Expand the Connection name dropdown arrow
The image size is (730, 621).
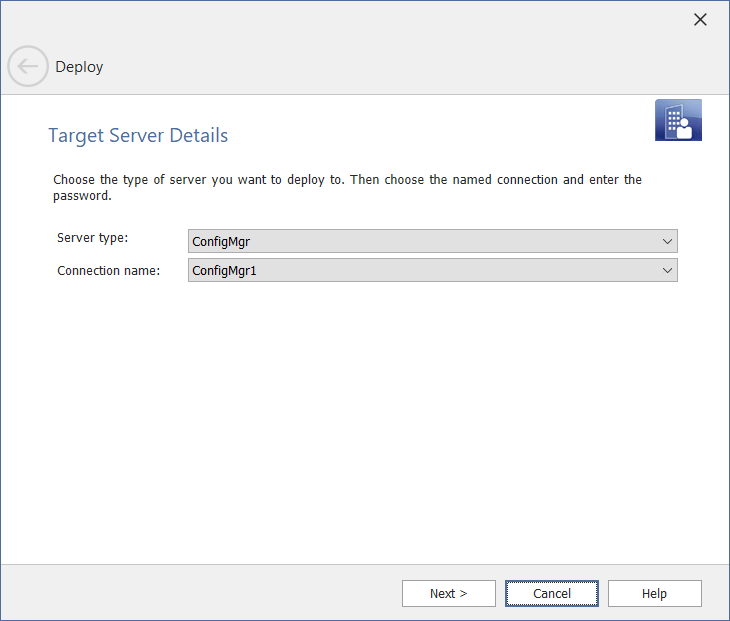click(x=667, y=270)
